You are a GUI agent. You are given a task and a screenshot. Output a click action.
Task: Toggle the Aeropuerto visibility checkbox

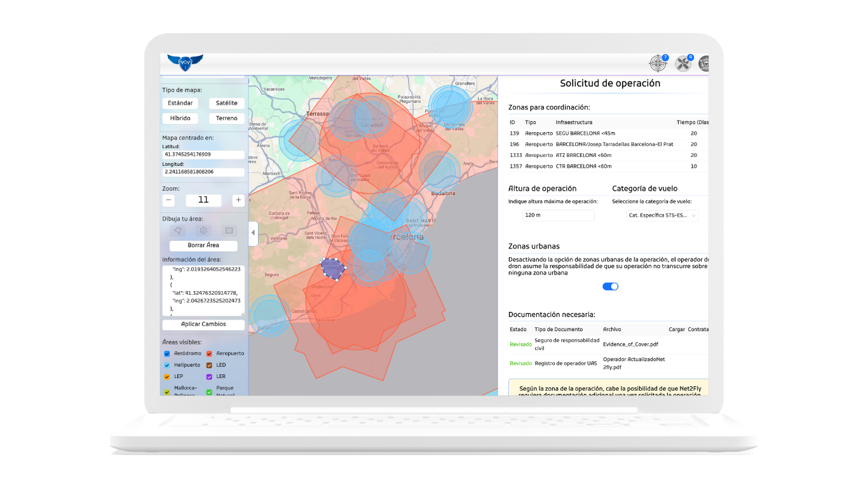tap(210, 354)
